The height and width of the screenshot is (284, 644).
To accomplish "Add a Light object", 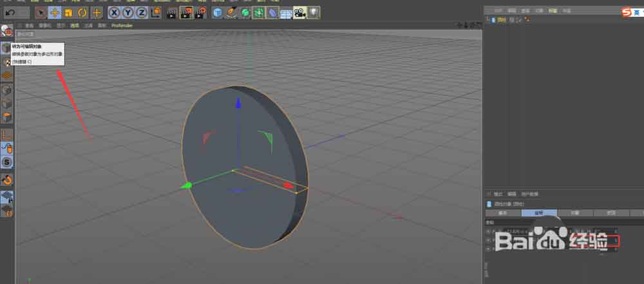I will click(314, 13).
